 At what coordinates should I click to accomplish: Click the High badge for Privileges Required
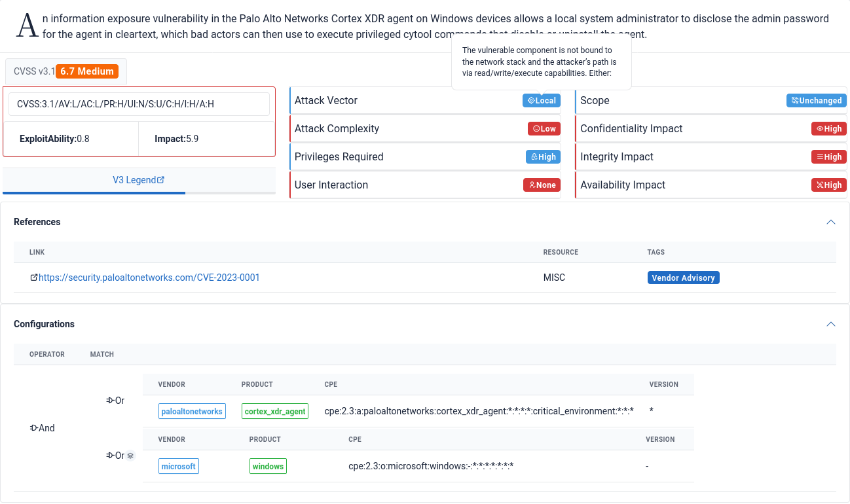pos(543,156)
